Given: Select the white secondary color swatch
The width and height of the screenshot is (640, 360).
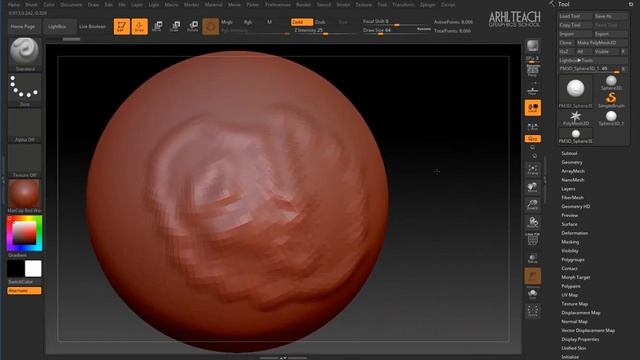Looking at the screenshot, I should coord(33,269).
